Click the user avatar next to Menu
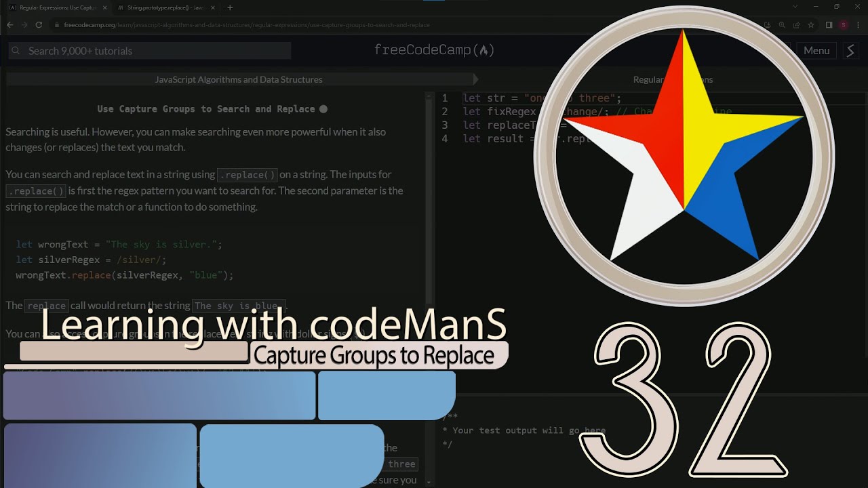Image resolution: width=868 pixels, height=488 pixels. click(x=851, y=51)
